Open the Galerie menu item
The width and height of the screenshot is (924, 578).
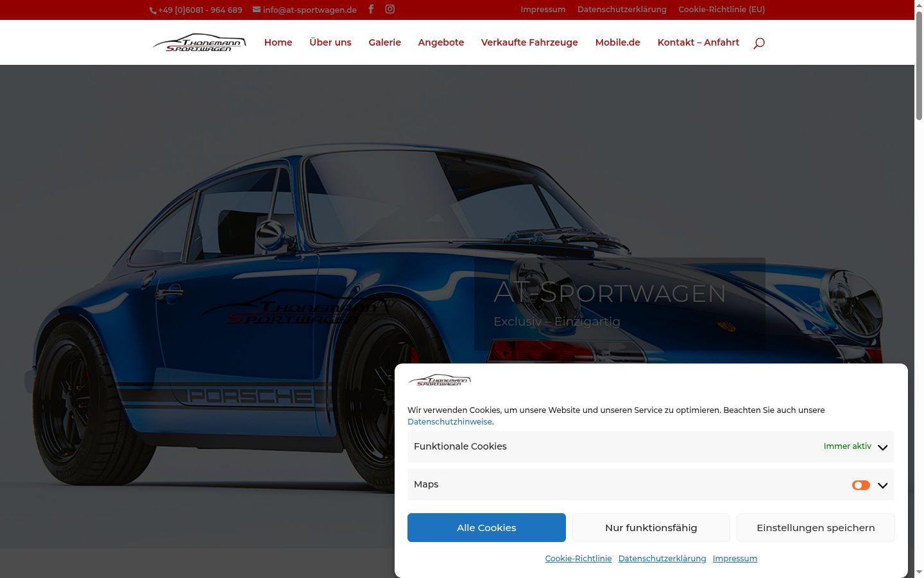tap(385, 42)
